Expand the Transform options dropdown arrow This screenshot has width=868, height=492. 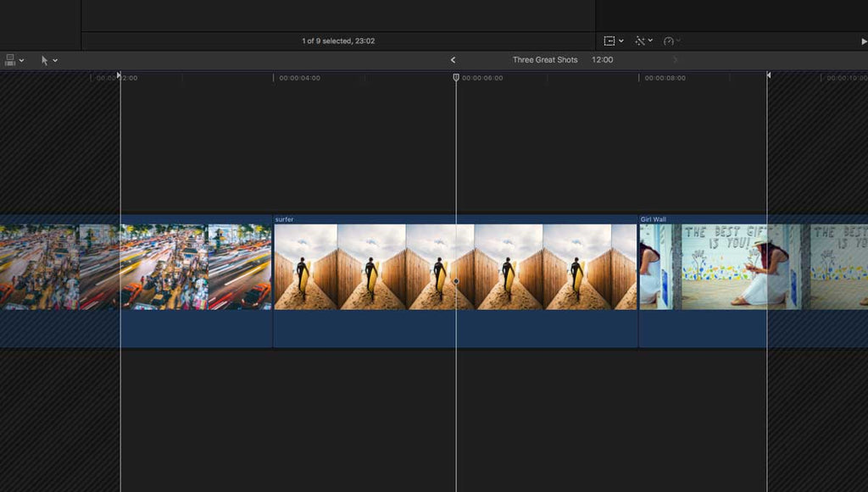point(621,41)
